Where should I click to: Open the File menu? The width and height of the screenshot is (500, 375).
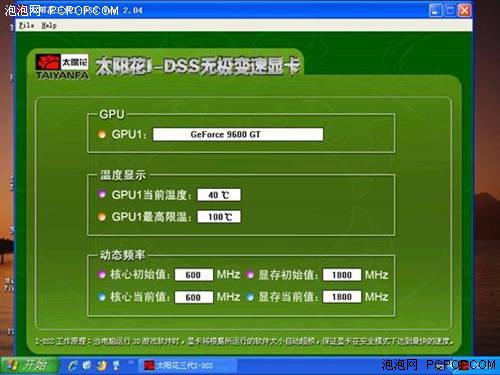coord(26,25)
